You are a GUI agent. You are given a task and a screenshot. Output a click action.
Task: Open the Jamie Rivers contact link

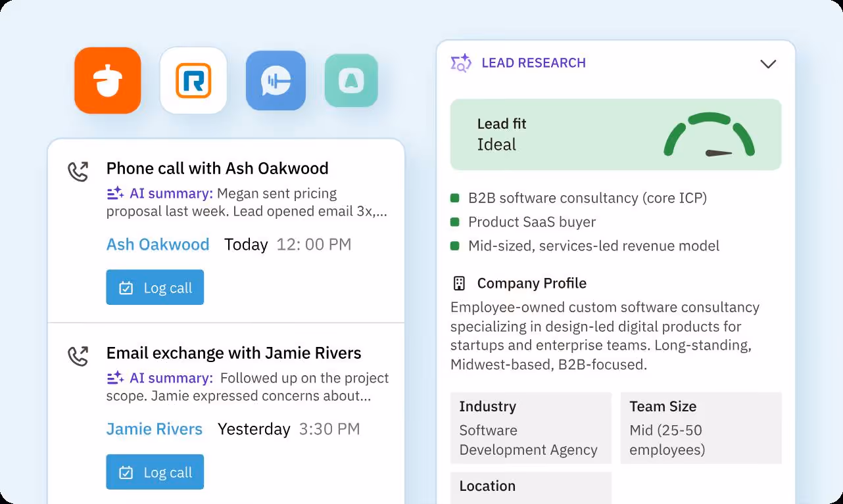[155, 429]
